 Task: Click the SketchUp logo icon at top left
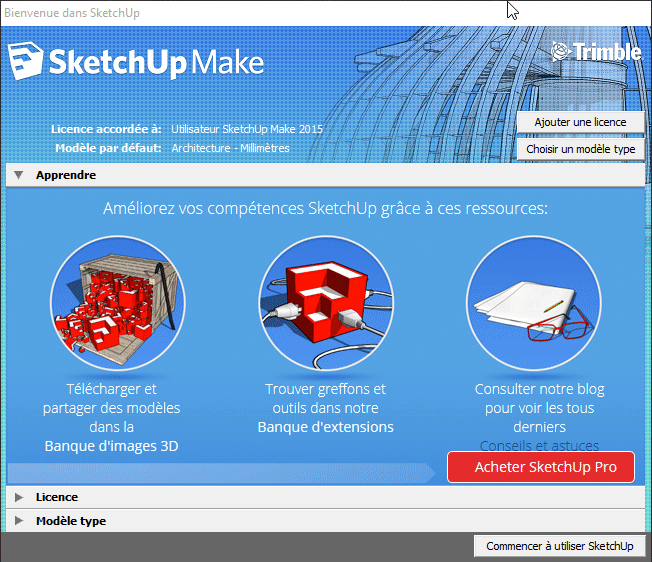point(26,62)
